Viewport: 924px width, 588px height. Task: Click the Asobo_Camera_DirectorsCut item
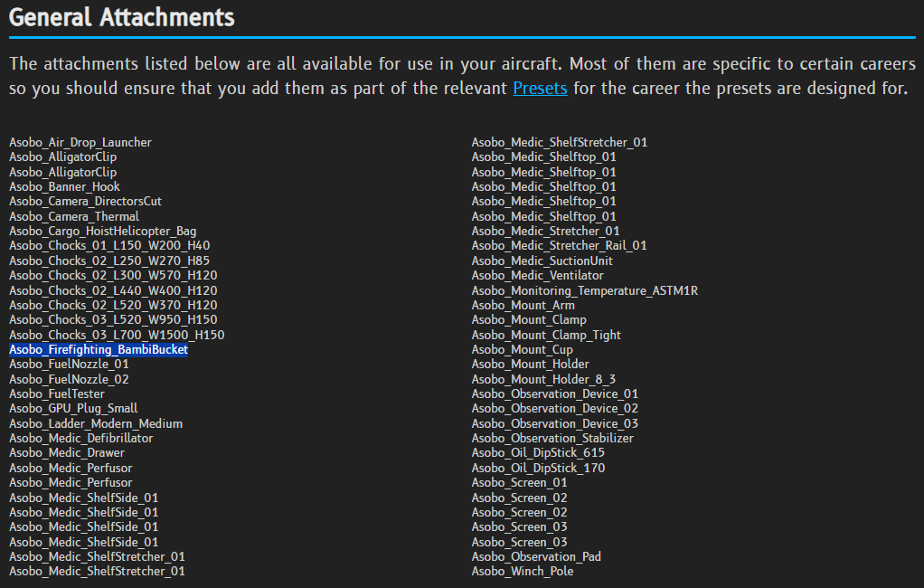coord(85,202)
